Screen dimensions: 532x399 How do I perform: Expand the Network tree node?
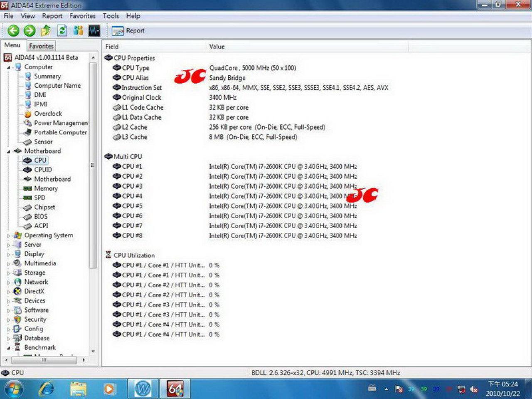(8, 282)
